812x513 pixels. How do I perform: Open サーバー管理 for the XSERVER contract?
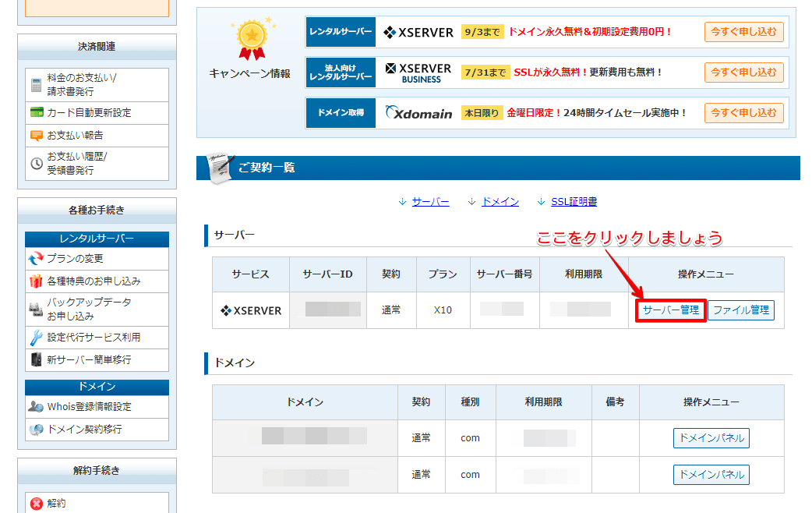click(671, 310)
